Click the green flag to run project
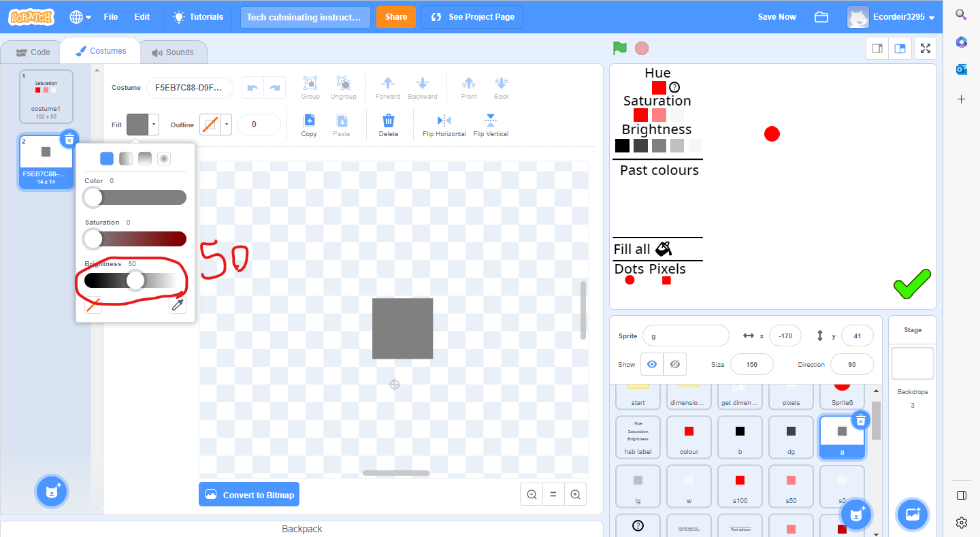 tap(619, 48)
